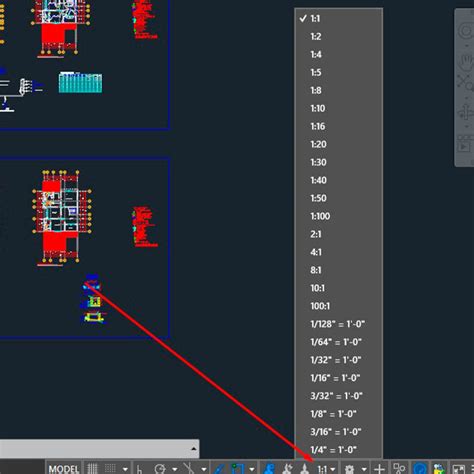Pick 1/32" = 1'-0" scale
Viewport: 474px width, 474px height.
[x=339, y=360]
